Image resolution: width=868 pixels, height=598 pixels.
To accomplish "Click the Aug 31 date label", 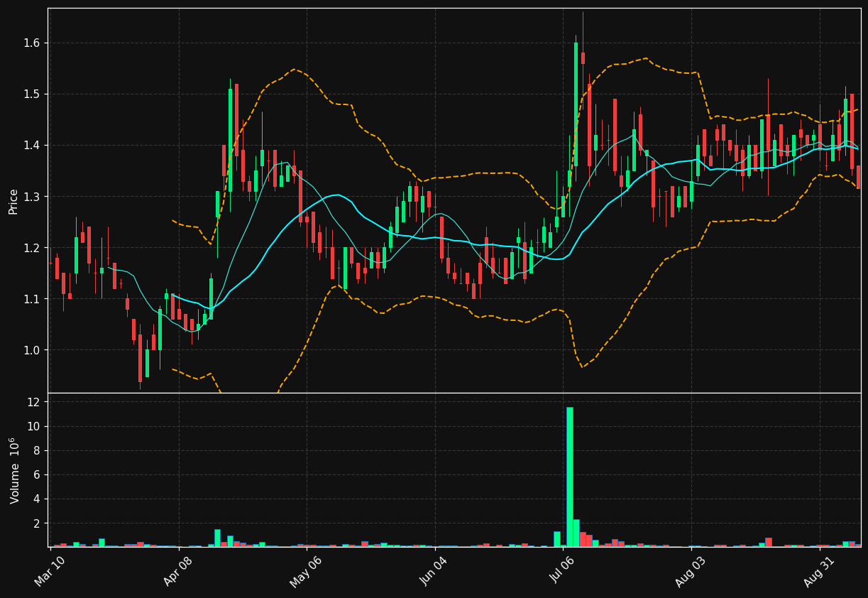I will coord(818,571).
